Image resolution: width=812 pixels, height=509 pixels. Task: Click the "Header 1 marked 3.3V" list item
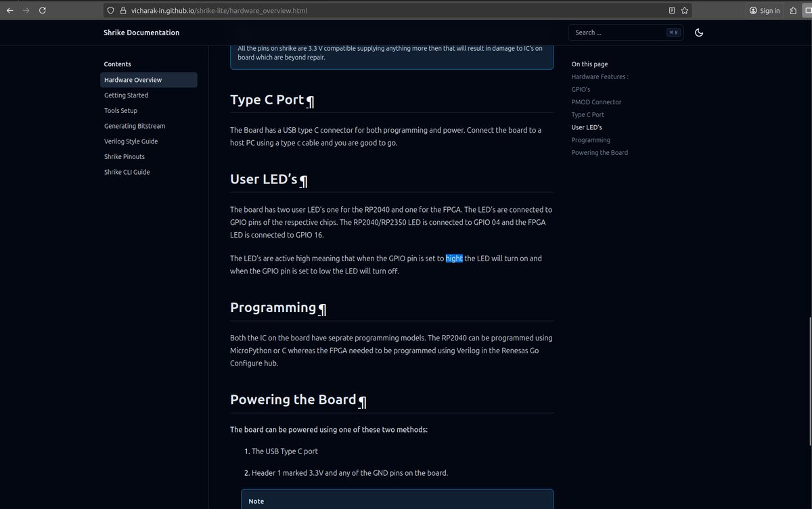(x=349, y=473)
